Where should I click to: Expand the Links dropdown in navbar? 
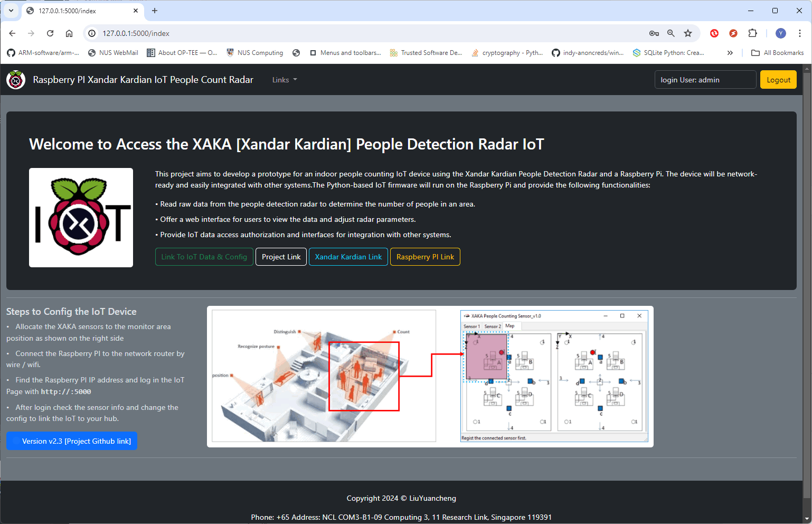pos(285,80)
